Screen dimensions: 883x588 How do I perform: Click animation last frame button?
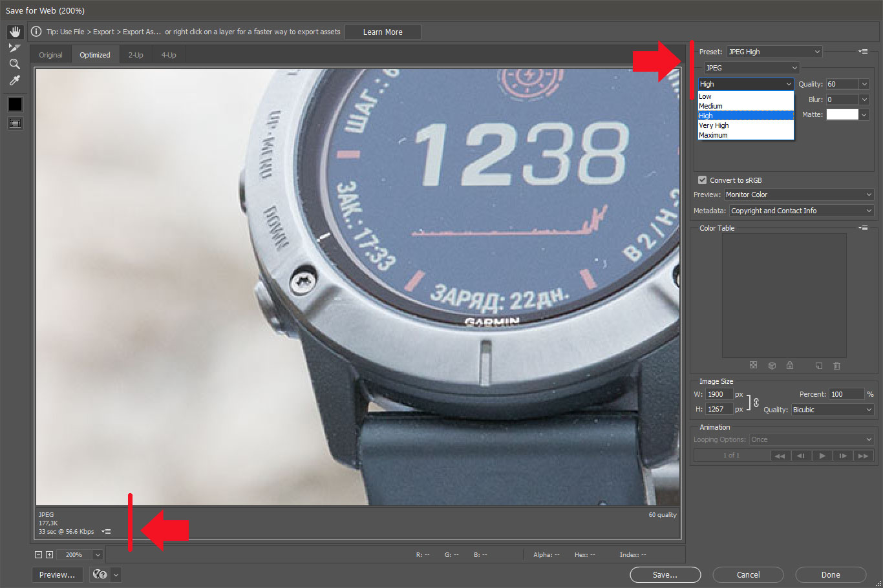[x=863, y=456]
